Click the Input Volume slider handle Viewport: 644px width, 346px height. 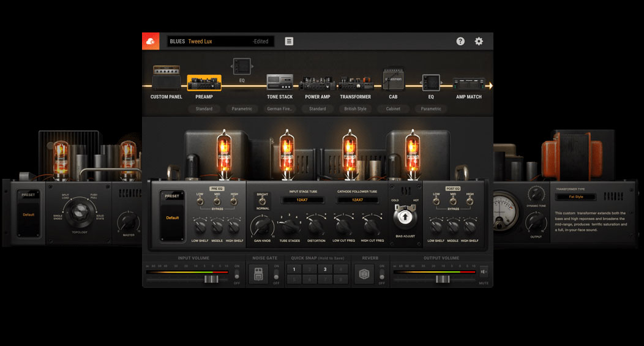point(211,279)
